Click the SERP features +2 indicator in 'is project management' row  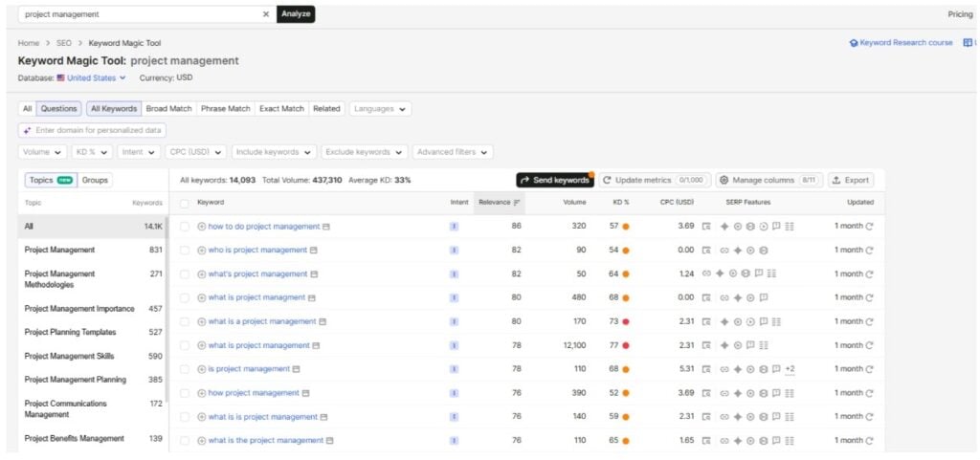pyautogui.click(x=790, y=369)
